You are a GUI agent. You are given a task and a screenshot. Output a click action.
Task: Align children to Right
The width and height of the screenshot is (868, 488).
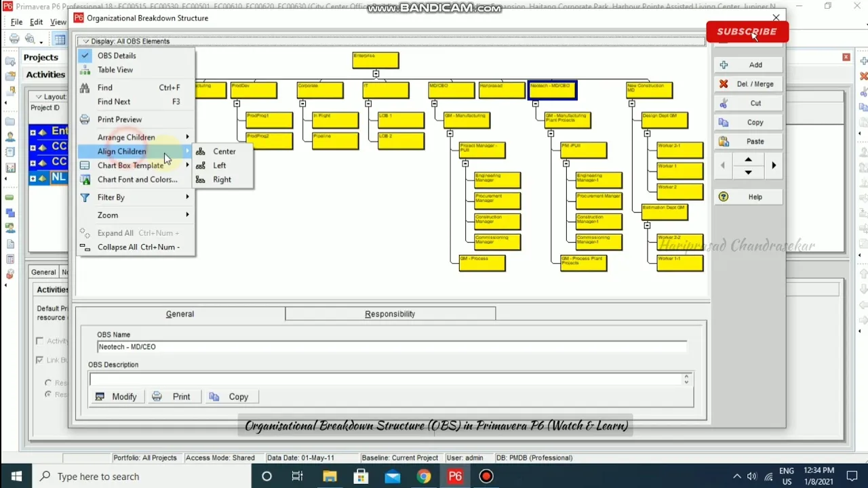[222, 180]
